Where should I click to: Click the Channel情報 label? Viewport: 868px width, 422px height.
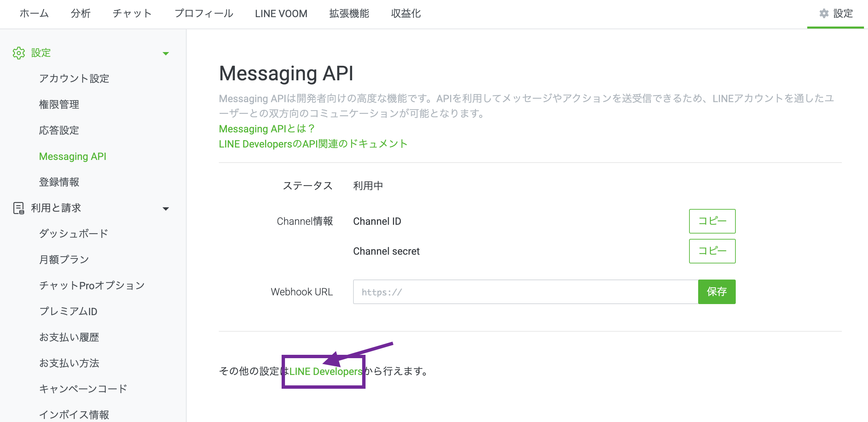point(305,221)
